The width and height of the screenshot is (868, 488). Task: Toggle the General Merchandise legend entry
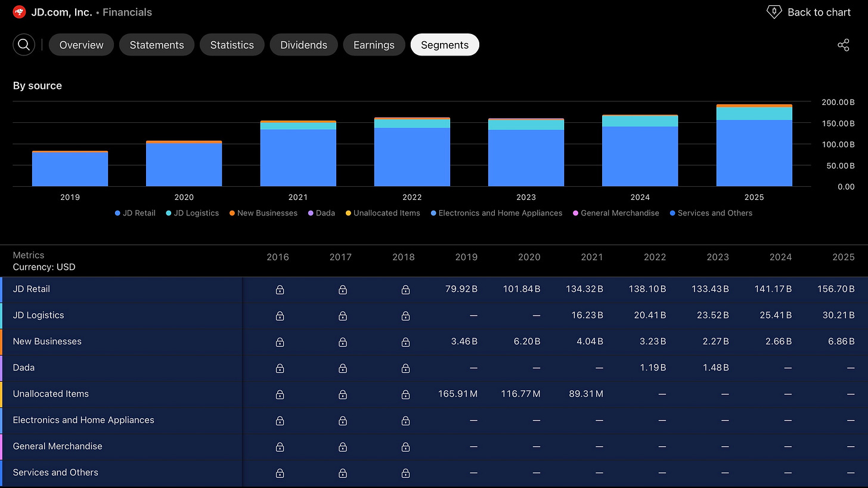[616, 213]
